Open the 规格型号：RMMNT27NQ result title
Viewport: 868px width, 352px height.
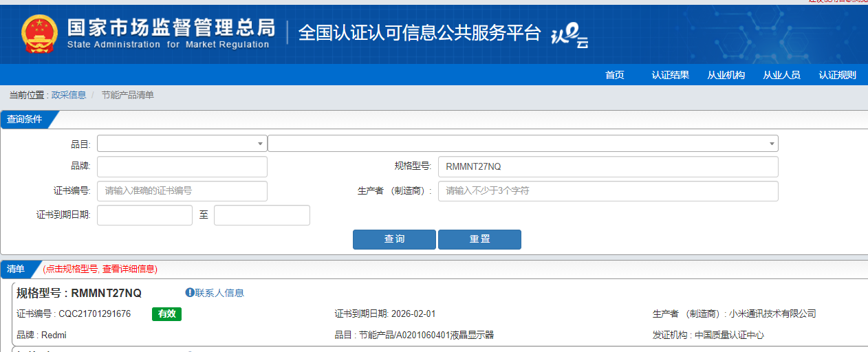coord(79,293)
